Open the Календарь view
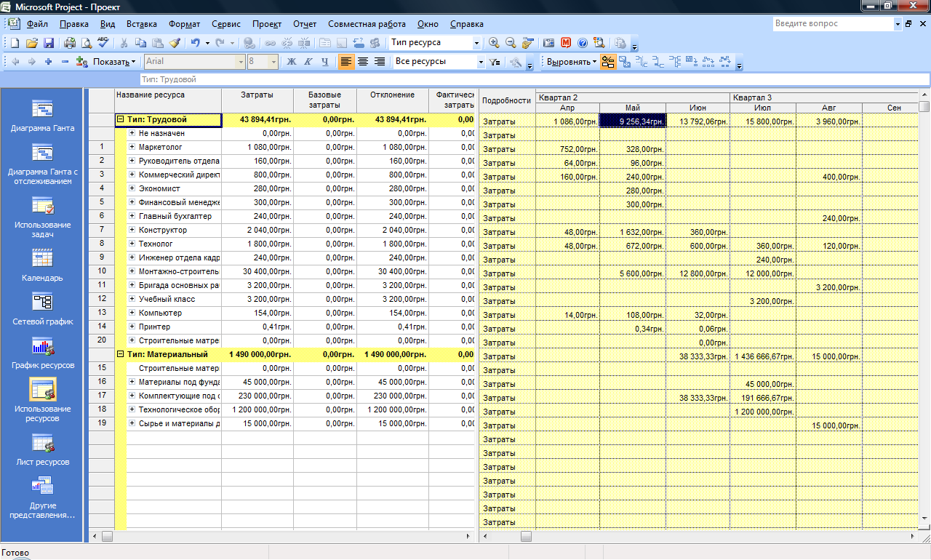The width and height of the screenshot is (931, 560). [x=42, y=265]
